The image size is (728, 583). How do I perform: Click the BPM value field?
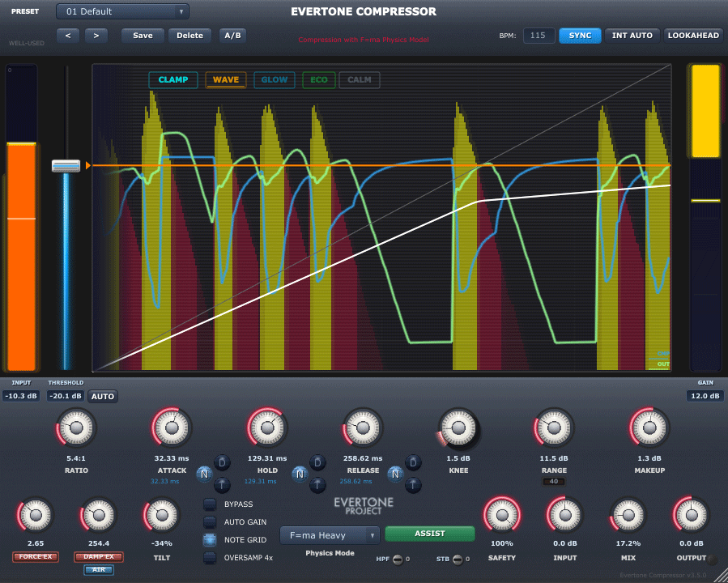point(539,36)
